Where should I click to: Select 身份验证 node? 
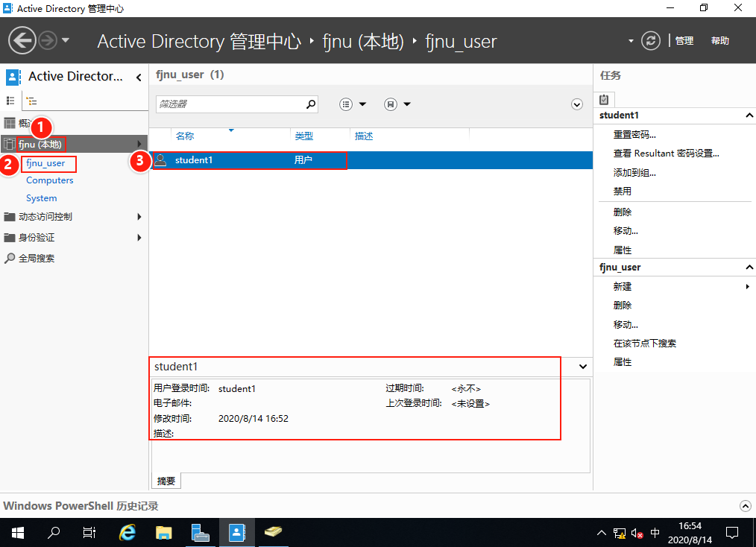click(37, 238)
